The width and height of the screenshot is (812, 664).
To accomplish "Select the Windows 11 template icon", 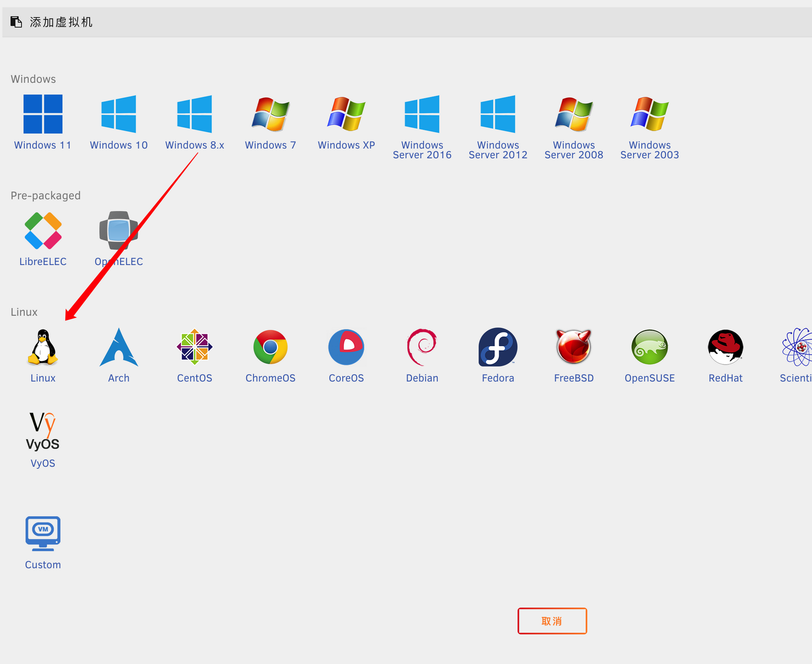I will (x=43, y=114).
